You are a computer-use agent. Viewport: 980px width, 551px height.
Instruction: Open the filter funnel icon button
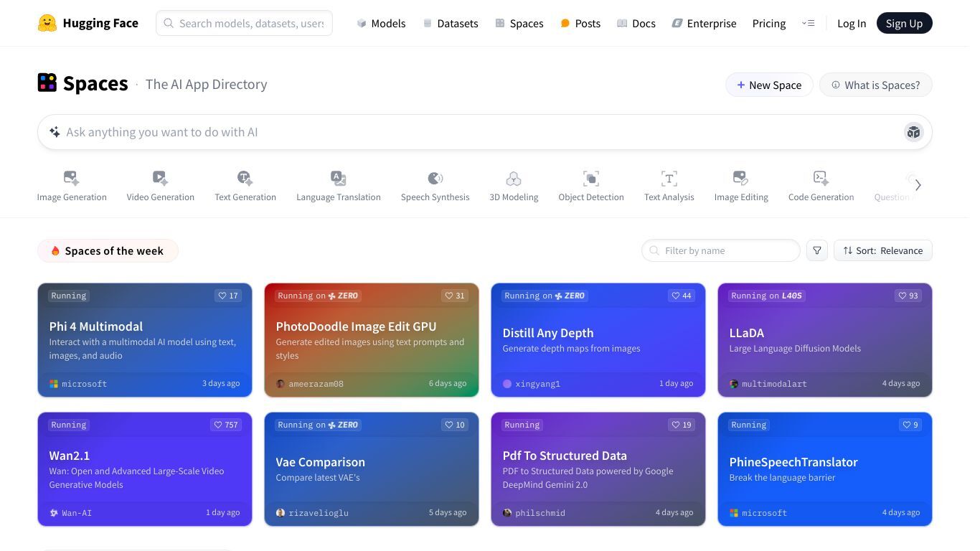pos(817,250)
